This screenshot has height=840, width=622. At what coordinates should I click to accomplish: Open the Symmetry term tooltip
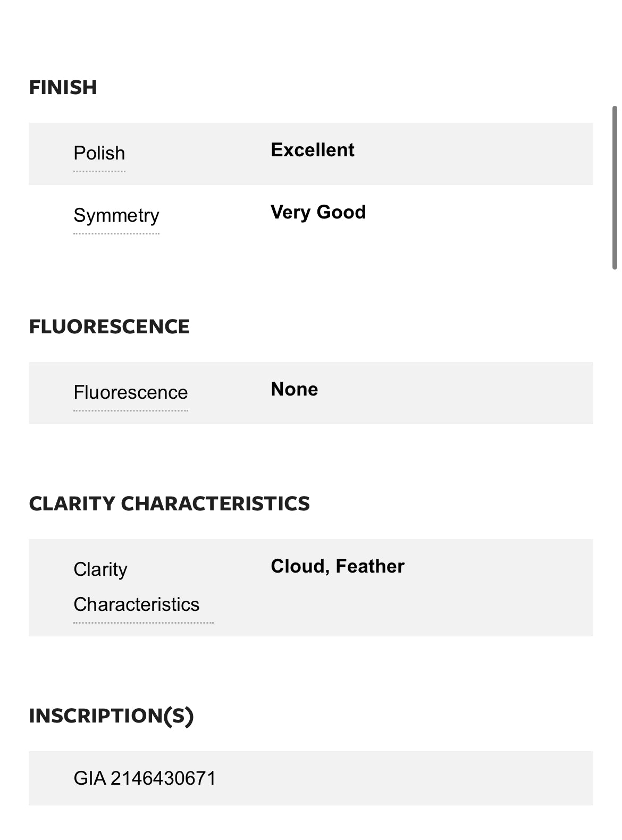tap(116, 215)
